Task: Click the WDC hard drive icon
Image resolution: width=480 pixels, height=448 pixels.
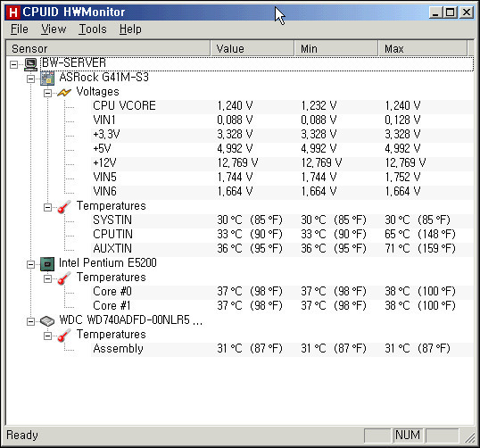Action: click(x=47, y=321)
